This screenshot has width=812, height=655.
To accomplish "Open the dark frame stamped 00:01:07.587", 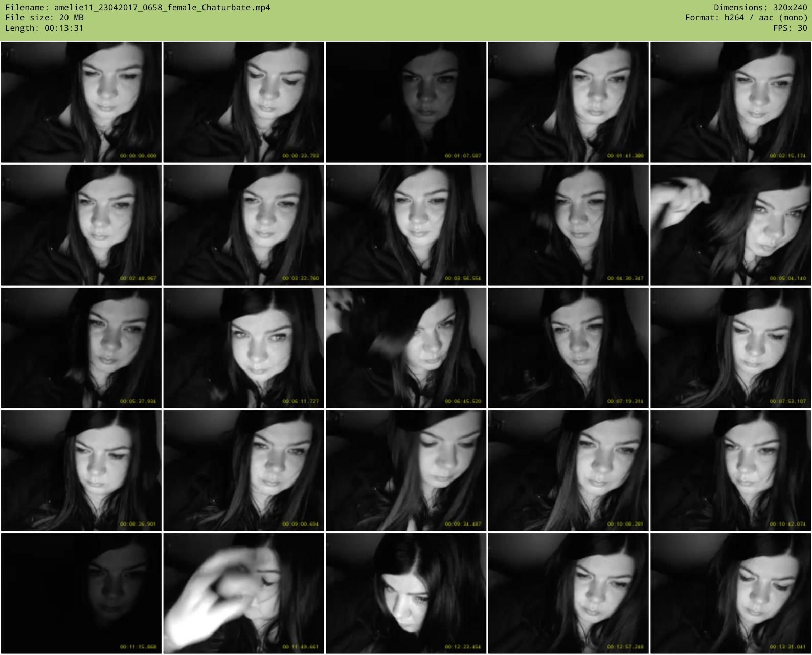I will click(406, 102).
